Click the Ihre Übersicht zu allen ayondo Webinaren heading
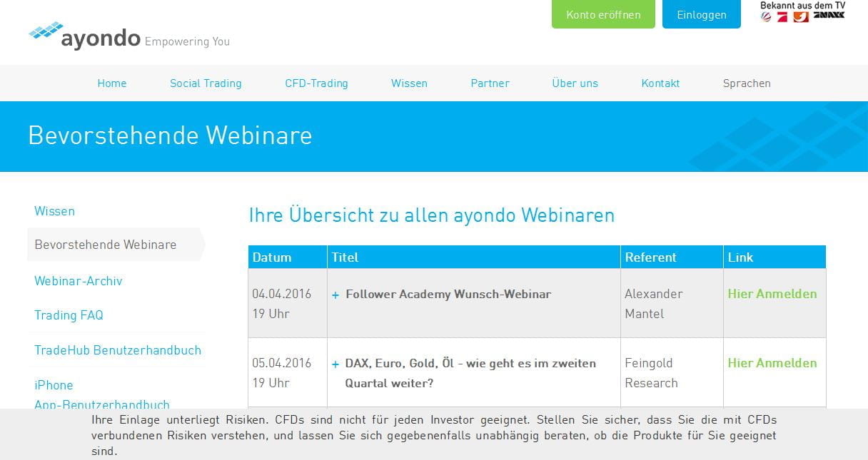868x460 pixels. click(x=431, y=215)
